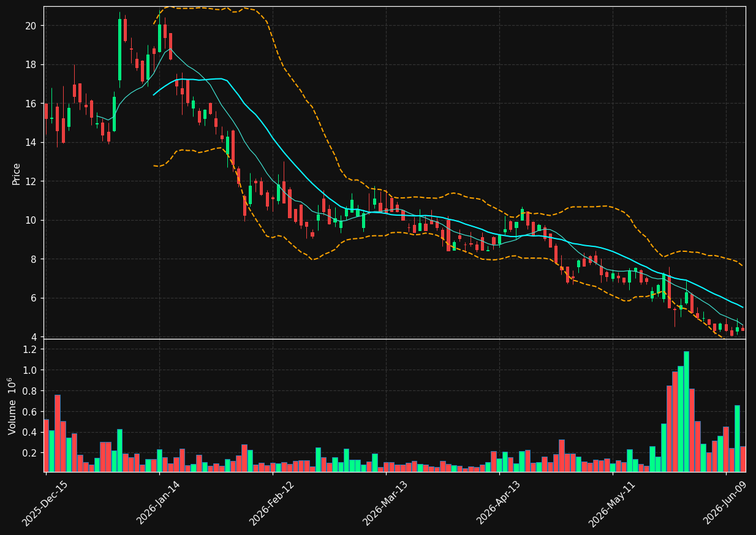Click the price tick label 6
The width and height of the screenshot is (756, 535).
[34, 298]
